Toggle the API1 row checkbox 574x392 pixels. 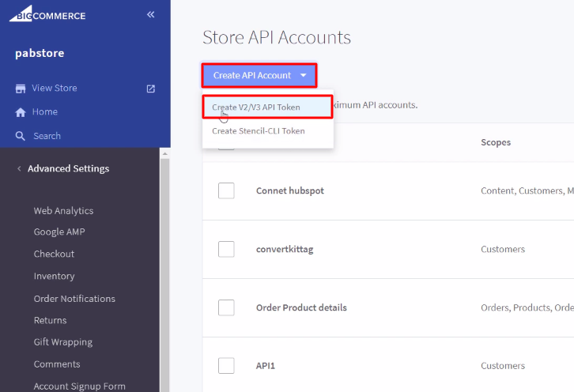pos(226,365)
